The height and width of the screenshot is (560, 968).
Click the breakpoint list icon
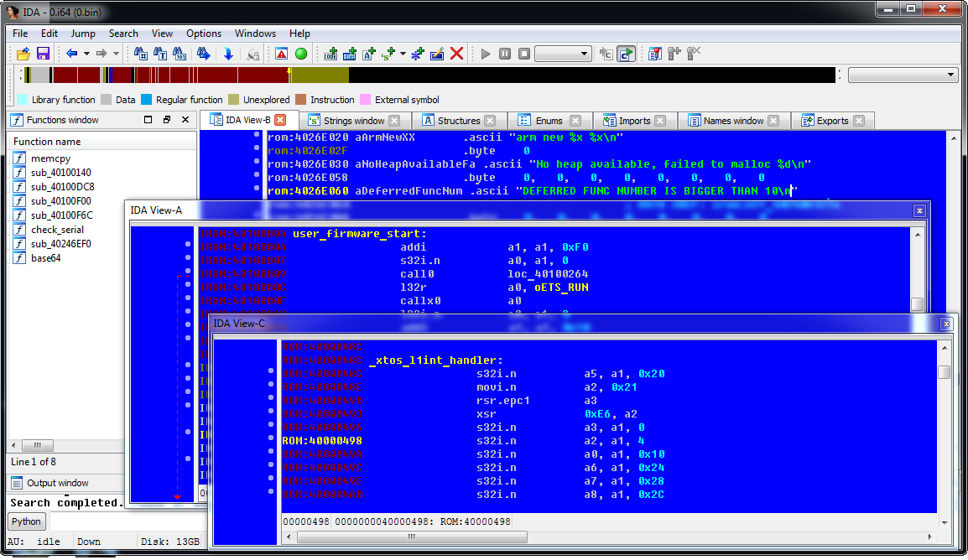point(655,54)
